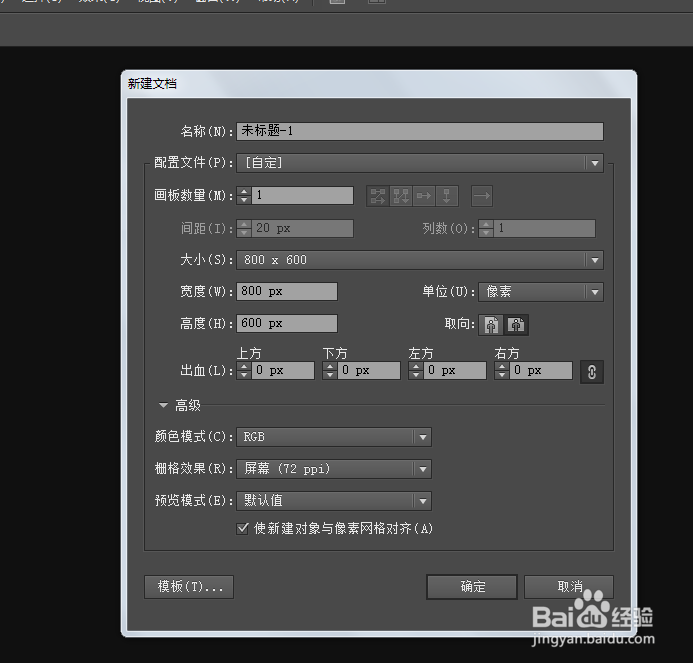Image resolution: width=693 pixels, height=663 pixels.
Task: Toggle align new objects to pixel grid checkbox
Action: [242, 529]
